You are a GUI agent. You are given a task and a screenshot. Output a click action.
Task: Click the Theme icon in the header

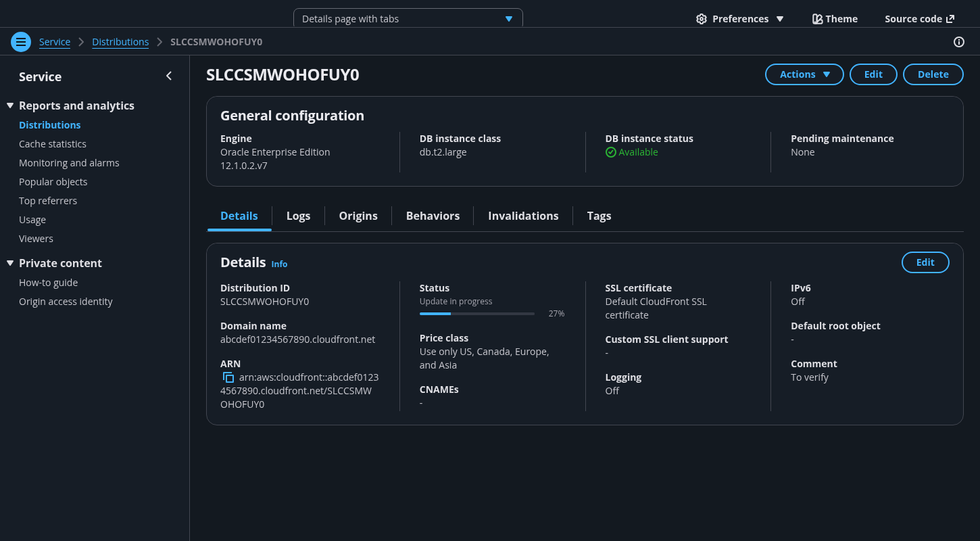817,19
